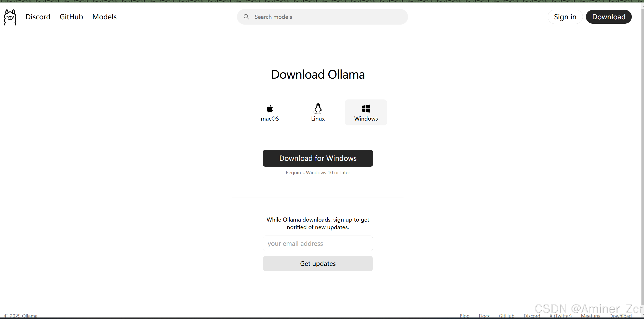The height and width of the screenshot is (319, 644).
Task: Open the Blog footer link
Action: point(464,316)
